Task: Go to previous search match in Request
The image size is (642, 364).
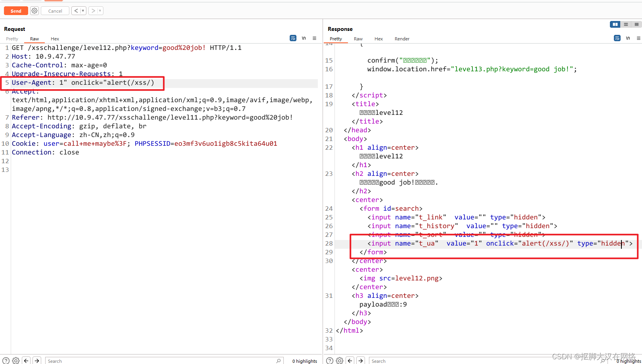Action: pyautogui.click(x=26, y=360)
